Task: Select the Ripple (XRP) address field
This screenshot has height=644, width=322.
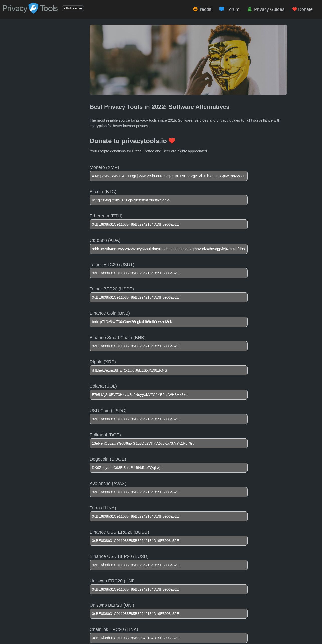Action: [x=169, y=370]
